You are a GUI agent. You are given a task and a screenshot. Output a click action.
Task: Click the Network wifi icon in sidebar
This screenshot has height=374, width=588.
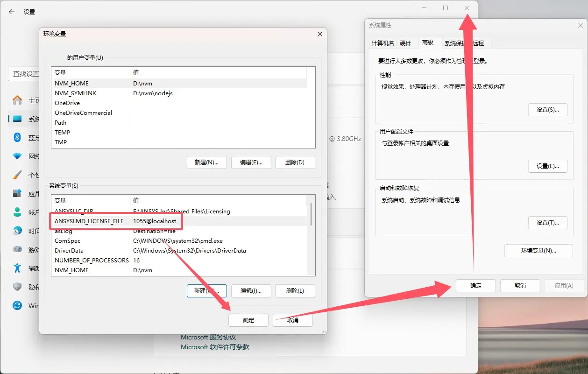(17, 156)
